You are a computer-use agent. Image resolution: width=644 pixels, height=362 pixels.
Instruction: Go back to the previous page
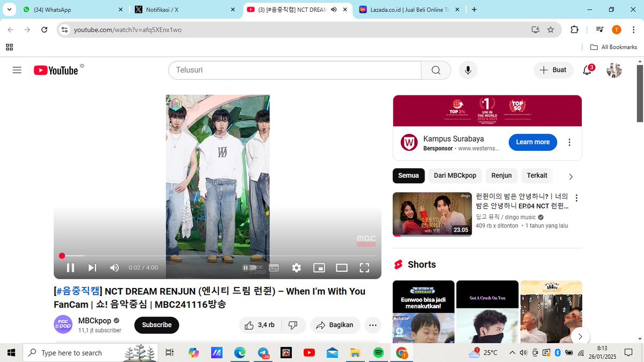tap(11, 29)
